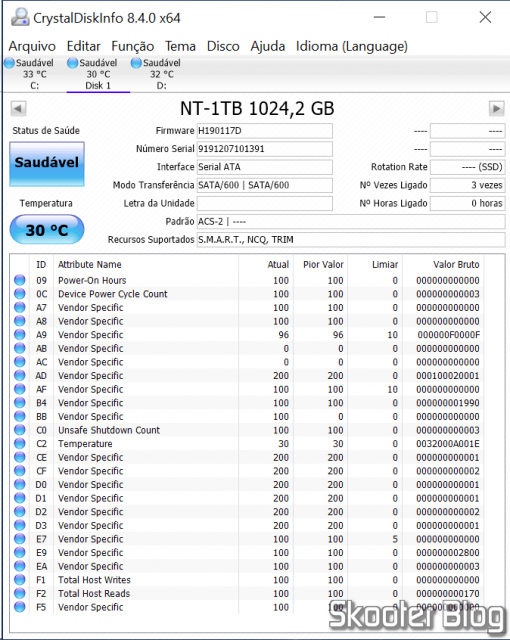Click the Saudável health status button

47,164
